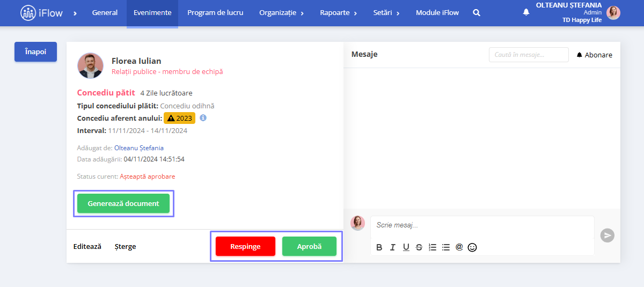The image size is (644, 287).
Task: Click the 4 Zile lucrătoare text
Action: tap(166, 93)
